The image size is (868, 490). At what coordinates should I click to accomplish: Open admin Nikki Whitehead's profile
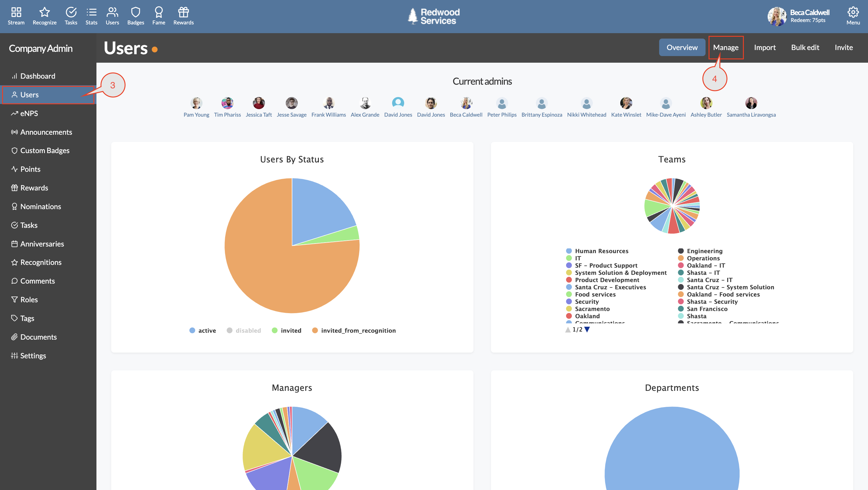[x=586, y=107]
